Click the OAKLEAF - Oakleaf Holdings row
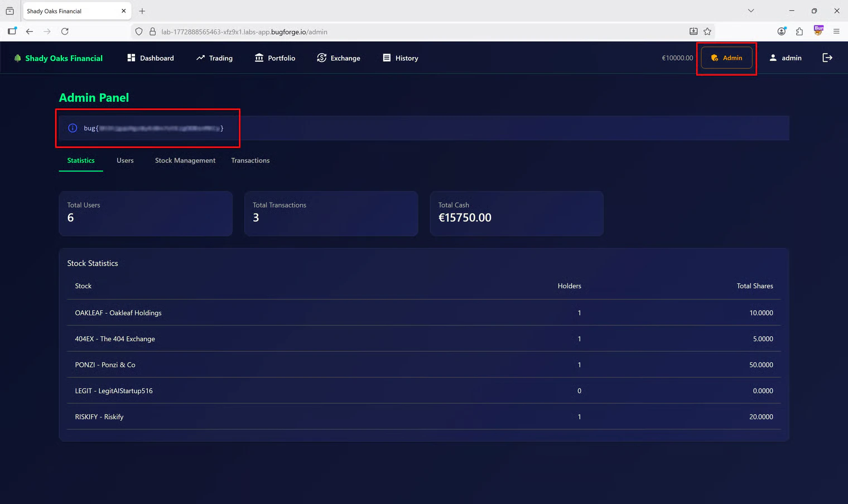 point(424,313)
